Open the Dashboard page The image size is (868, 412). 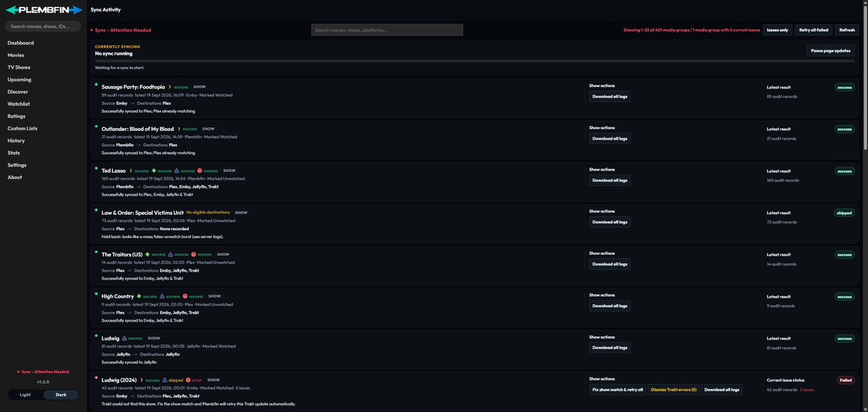coord(20,43)
